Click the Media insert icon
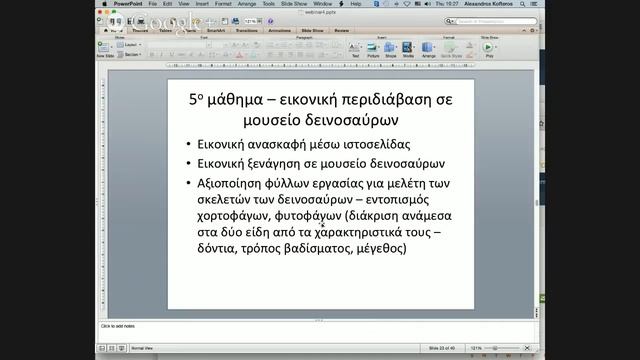This screenshot has width=640, height=360. pos(407,47)
